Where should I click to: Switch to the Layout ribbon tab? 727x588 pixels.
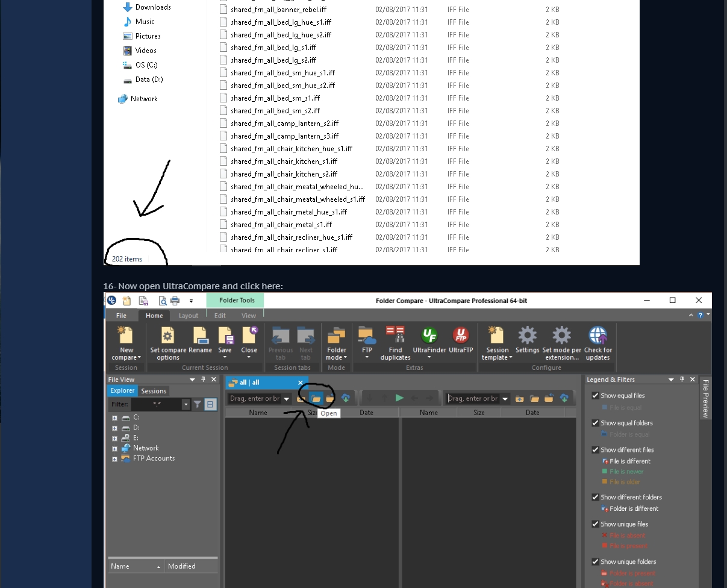pyautogui.click(x=189, y=316)
